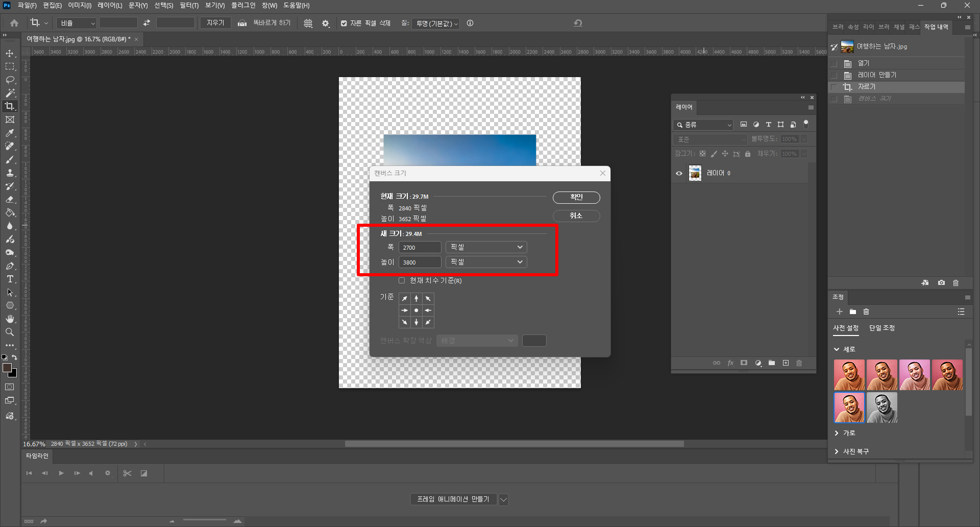Click the 확인 button

576,197
